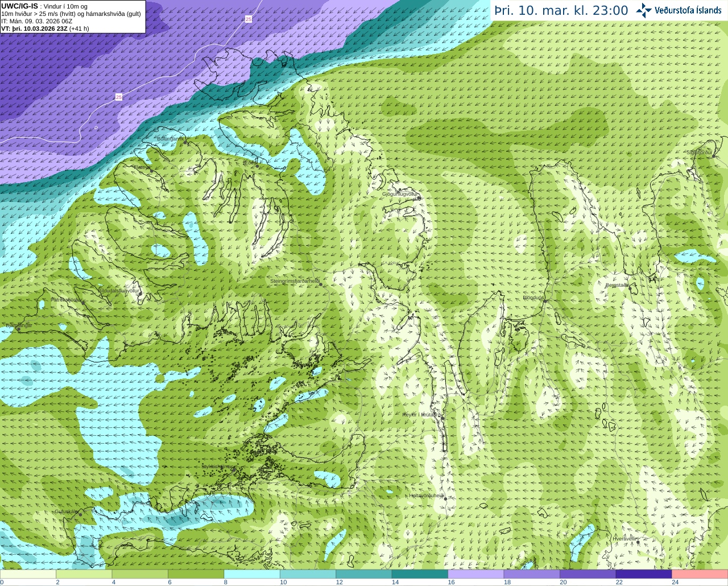Select the olive green 6–8 m/s legend swatch
The height and width of the screenshot is (586, 728).
click(x=196, y=574)
